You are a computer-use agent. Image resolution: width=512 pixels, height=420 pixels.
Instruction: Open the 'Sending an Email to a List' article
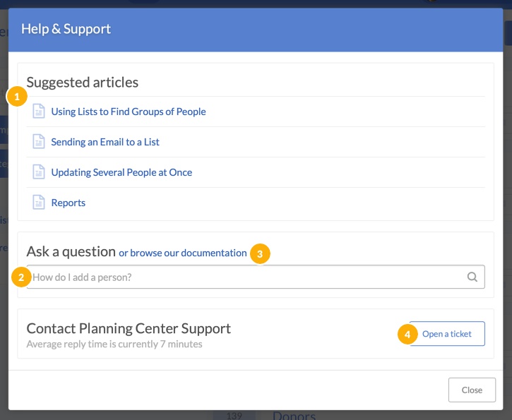105,142
